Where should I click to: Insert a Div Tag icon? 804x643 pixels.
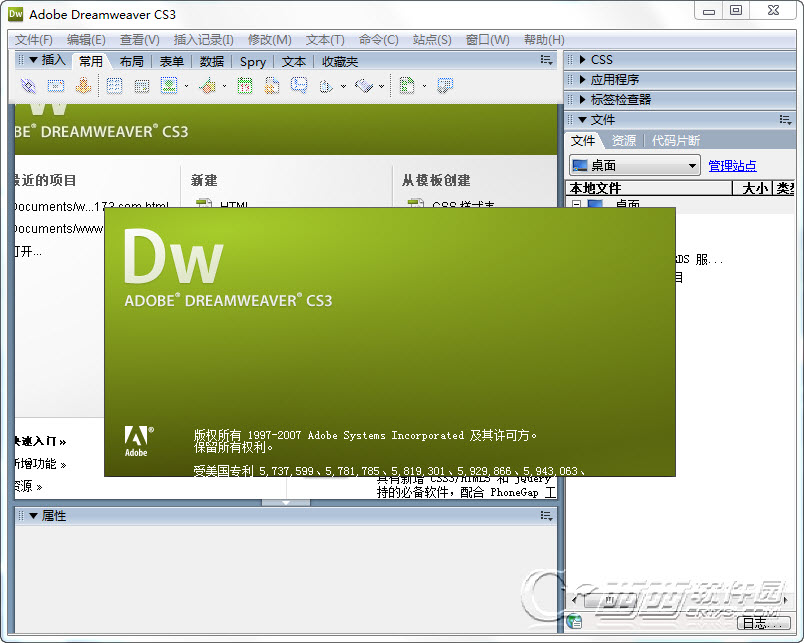coord(142,86)
